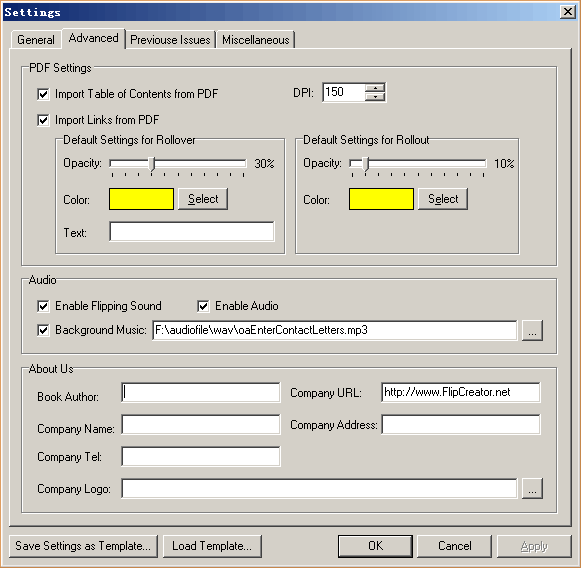Confirm settings with OK
Image resolution: width=581 pixels, height=568 pixels.
375,546
